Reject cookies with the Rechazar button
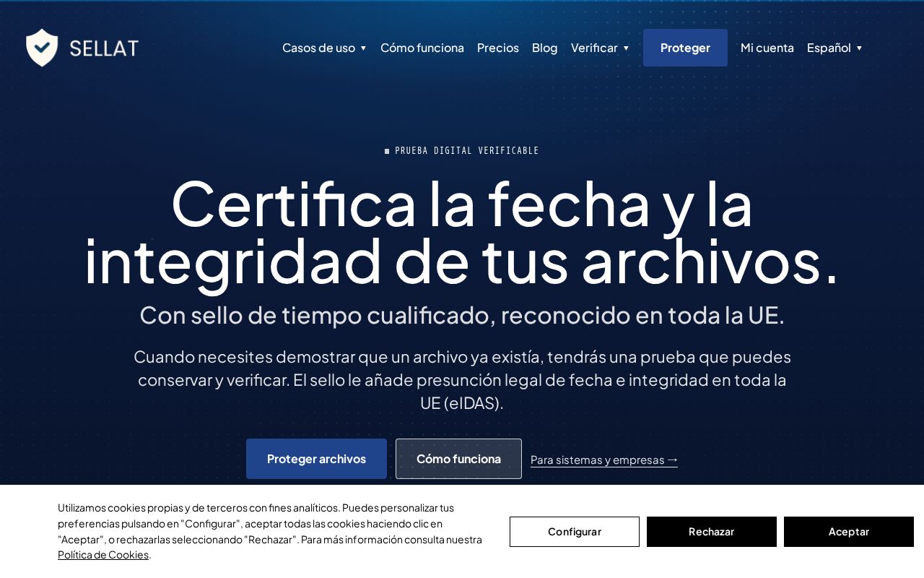 pos(712,532)
